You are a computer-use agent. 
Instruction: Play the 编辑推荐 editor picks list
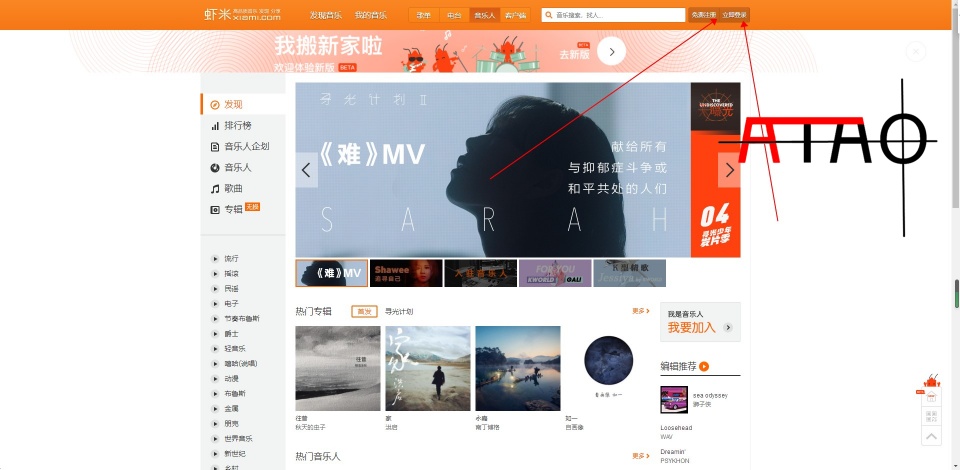click(704, 367)
